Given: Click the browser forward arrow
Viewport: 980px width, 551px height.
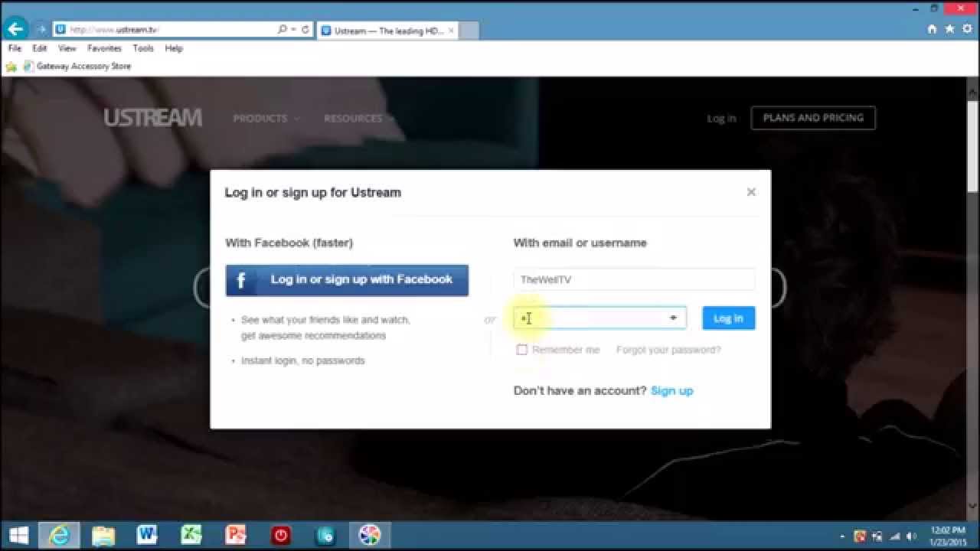Looking at the screenshot, I should pyautogui.click(x=41, y=29).
